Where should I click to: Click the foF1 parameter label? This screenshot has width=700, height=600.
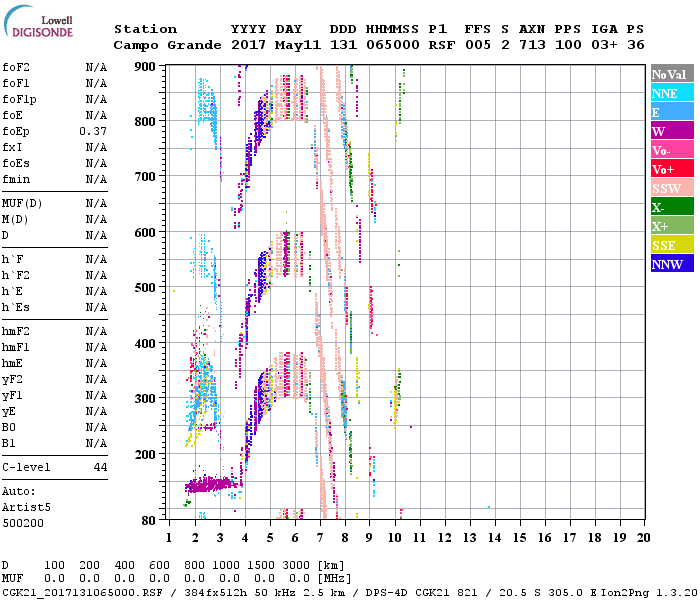[16, 83]
